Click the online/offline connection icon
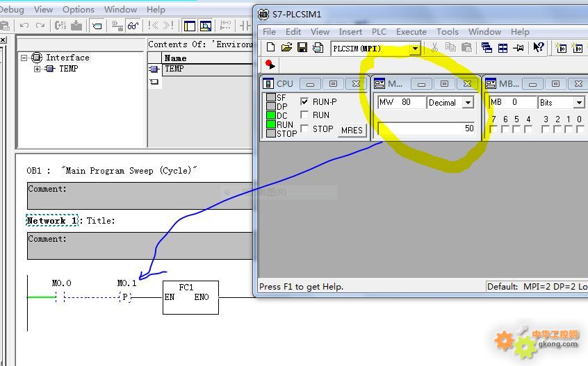The width and height of the screenshot is (588, 366). [117, 26]
